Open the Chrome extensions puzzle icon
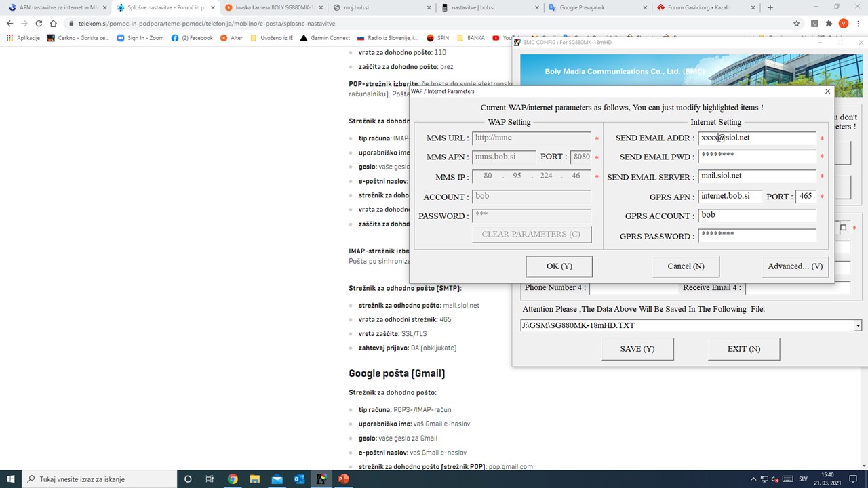 829,23
